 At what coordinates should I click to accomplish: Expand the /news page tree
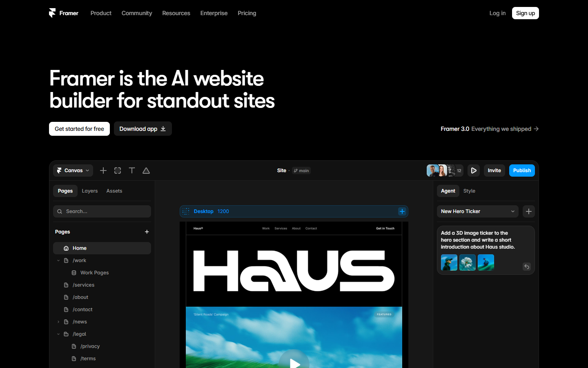tap(58, 322)
